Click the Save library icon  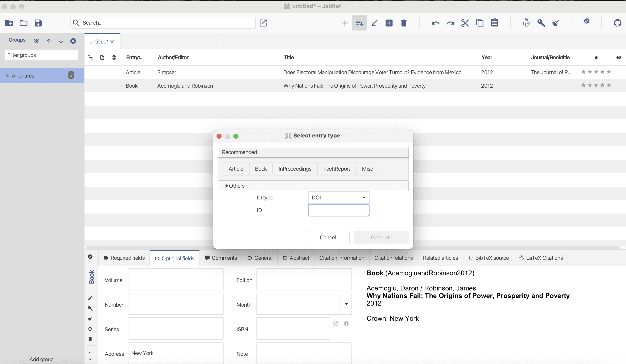coord(38,23)
